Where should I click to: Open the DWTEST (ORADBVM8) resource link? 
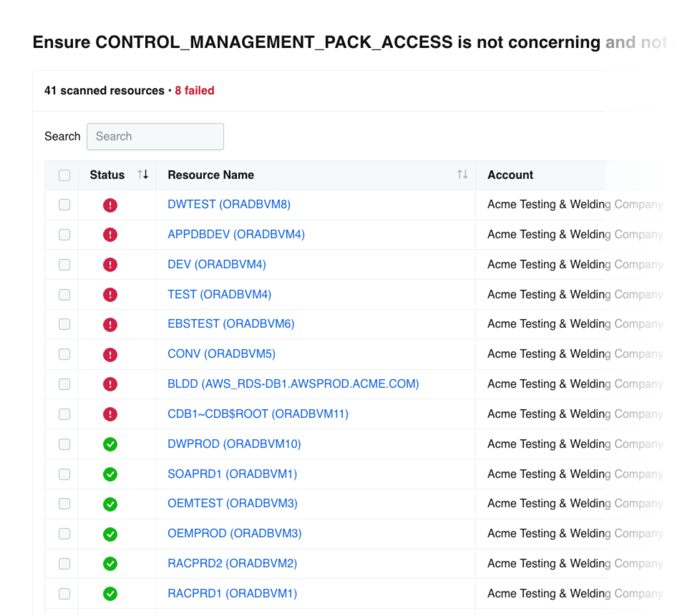[x=229, y=204]
